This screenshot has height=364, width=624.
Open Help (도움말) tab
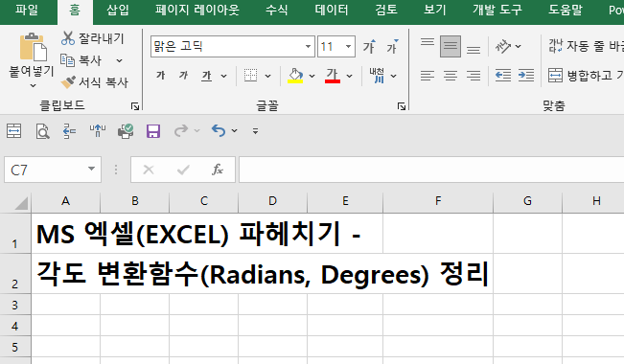[x=566, y=10]
